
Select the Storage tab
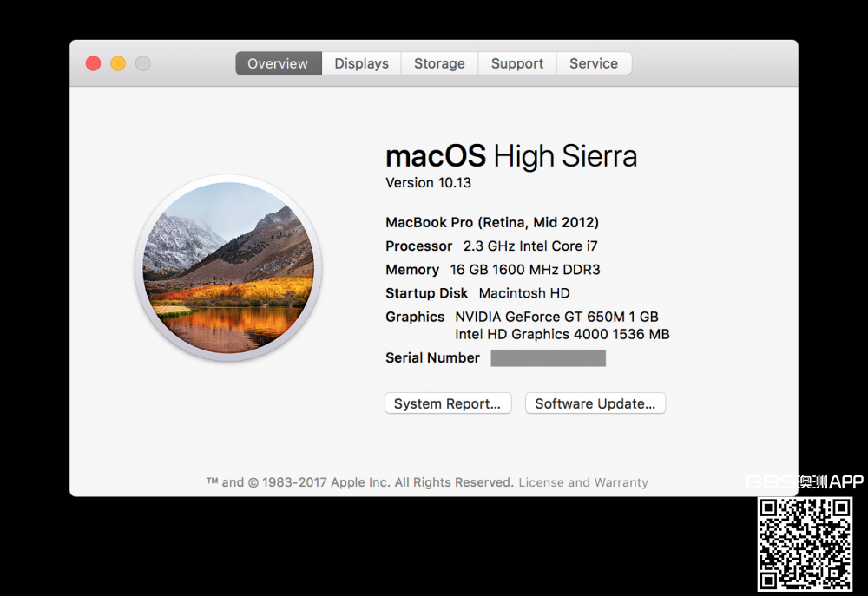pyautogui.click(x=439, y=63)
